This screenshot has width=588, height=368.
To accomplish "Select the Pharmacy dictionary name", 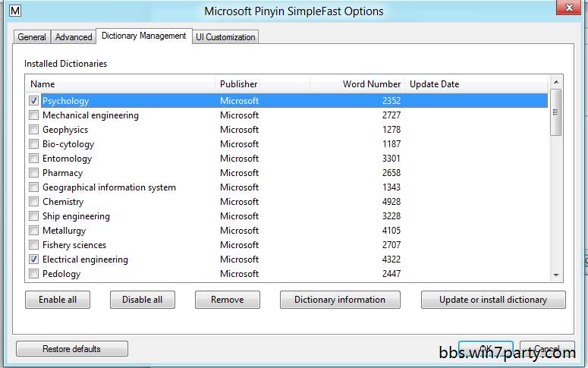I will point(62,173).
